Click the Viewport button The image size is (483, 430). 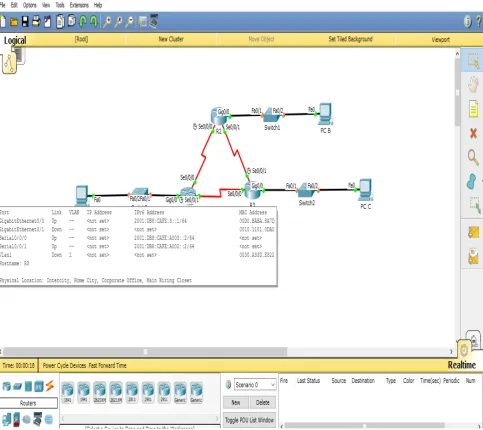(x=441, y=40)
